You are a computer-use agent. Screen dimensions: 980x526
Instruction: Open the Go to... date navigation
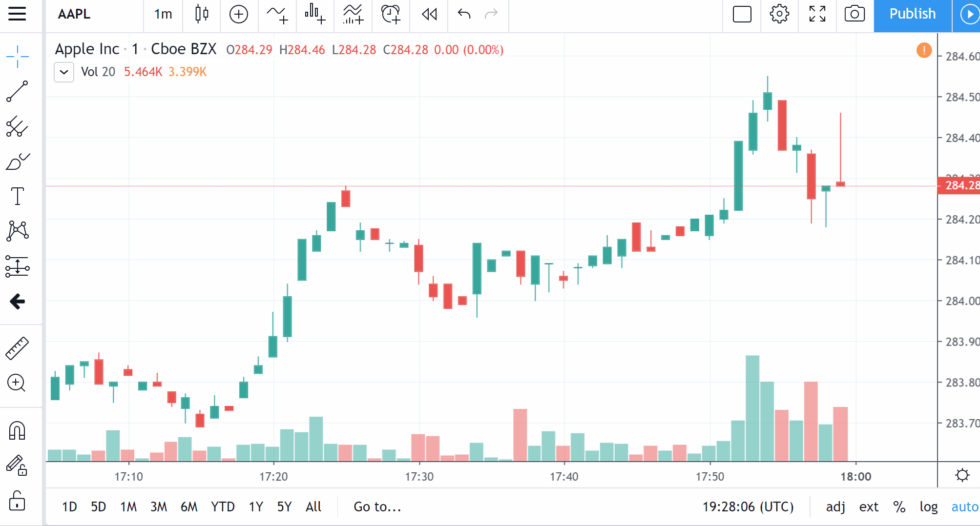[x=377, y=507]
